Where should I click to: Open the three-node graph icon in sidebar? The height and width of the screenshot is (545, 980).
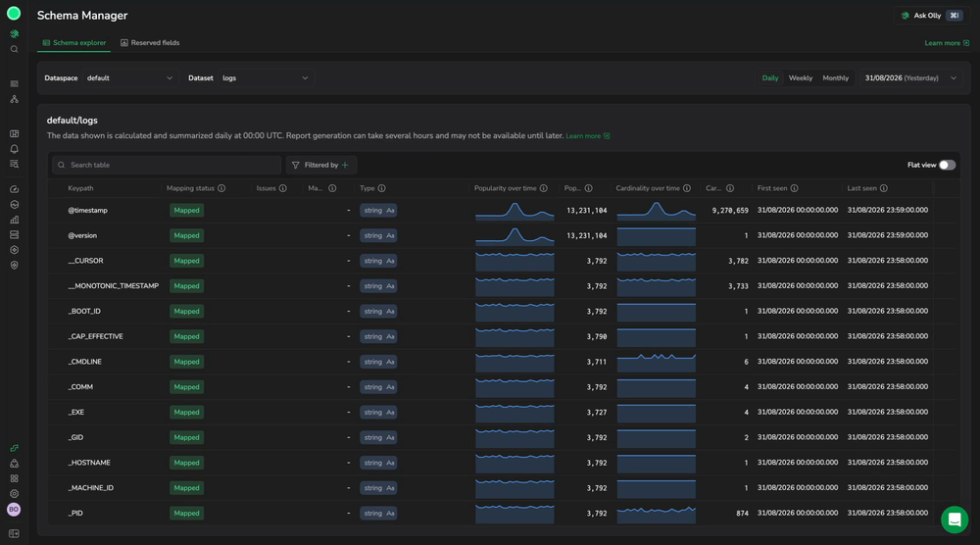(x=14, y=99)
